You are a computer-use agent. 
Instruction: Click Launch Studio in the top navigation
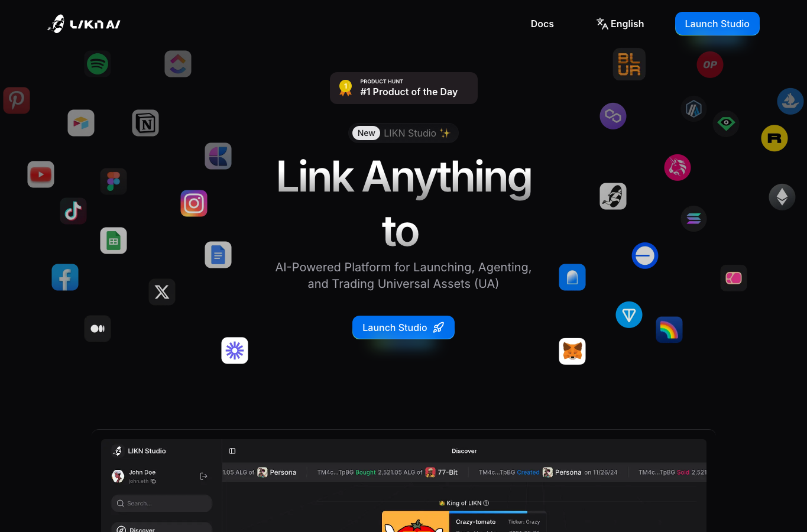tap(717, 24)
